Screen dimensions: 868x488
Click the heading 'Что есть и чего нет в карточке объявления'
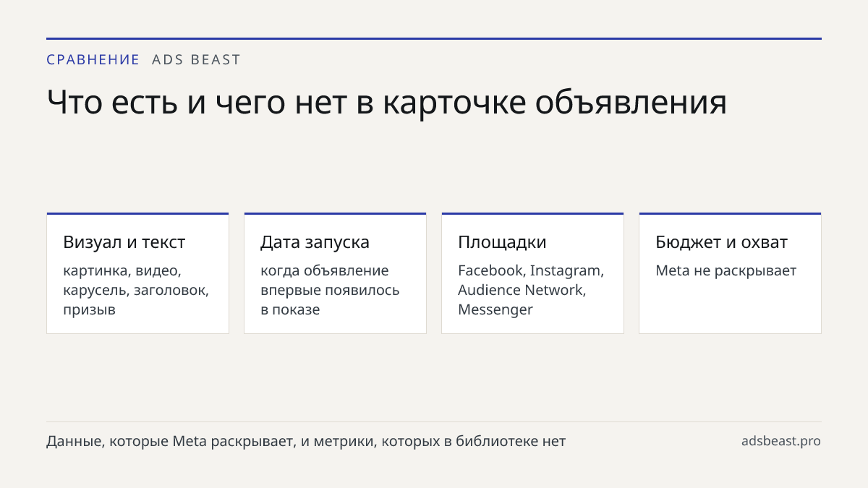pyautogui.click(x=386, y=103)
